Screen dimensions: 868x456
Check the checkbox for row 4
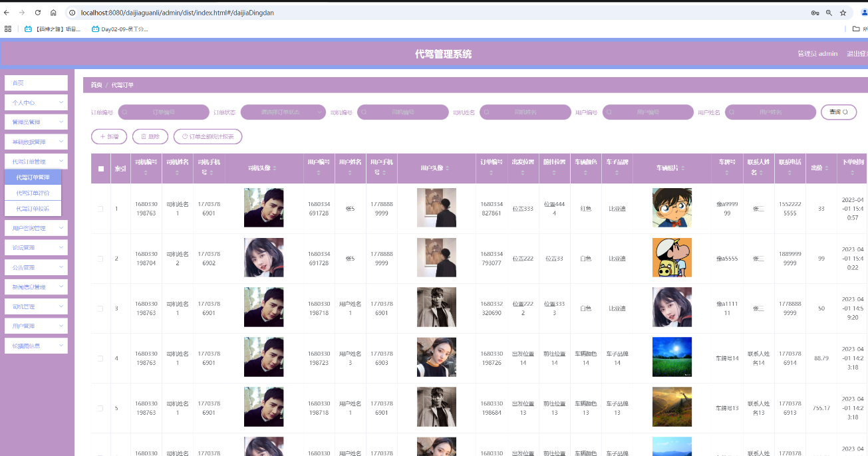click(101, 358)
